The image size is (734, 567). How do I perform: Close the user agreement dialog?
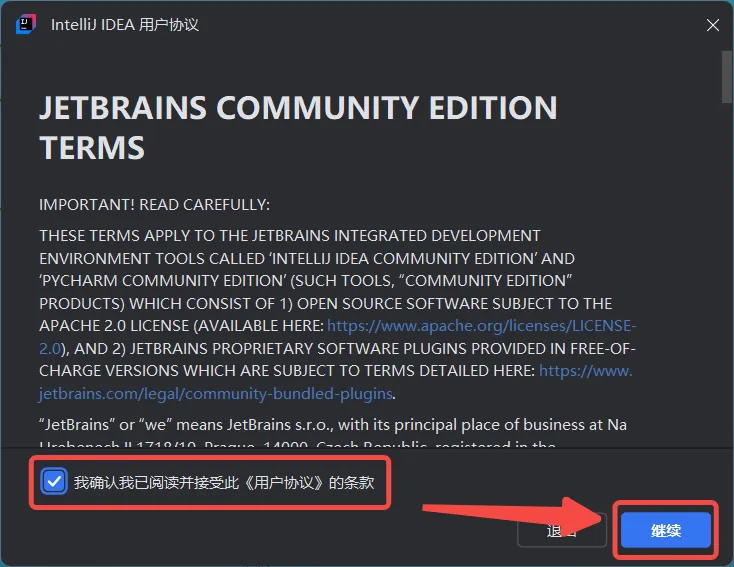pos(712,25)
